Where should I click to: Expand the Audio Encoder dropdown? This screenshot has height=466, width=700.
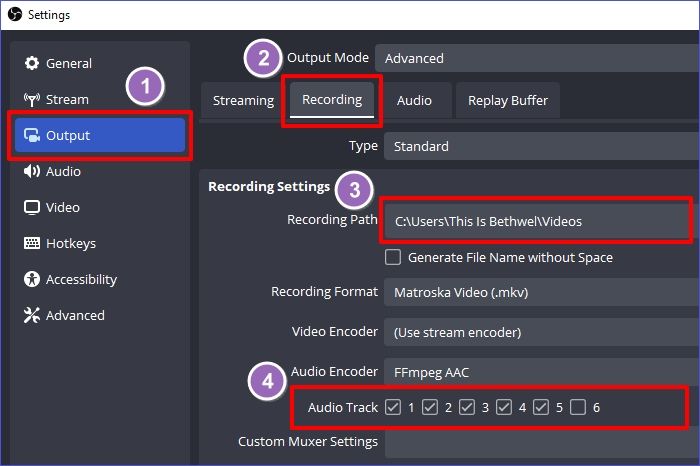tap(537, 372)
